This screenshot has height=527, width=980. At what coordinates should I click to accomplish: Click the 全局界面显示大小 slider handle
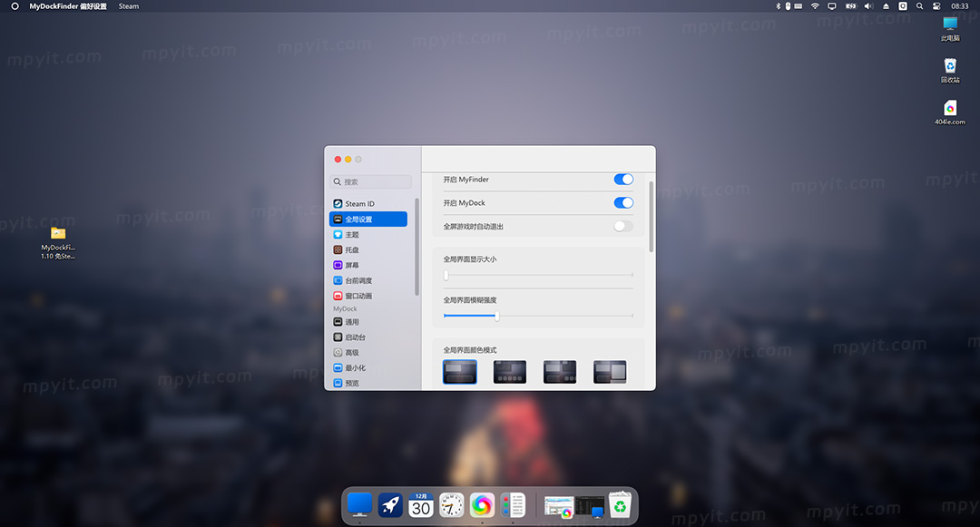(x=446, y=276)
